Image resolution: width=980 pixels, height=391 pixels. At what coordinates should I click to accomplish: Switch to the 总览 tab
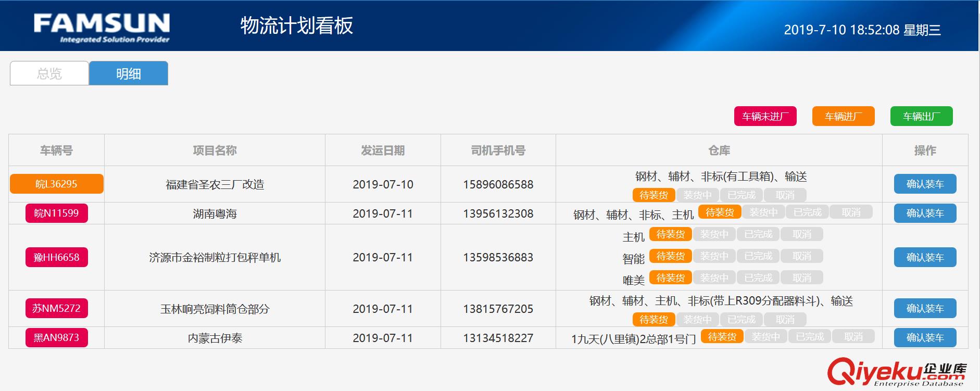[x=49, y=73]
